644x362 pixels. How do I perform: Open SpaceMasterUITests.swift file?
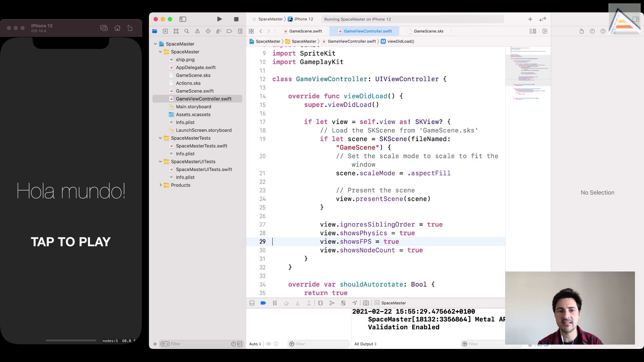click(x=204, y=169)
